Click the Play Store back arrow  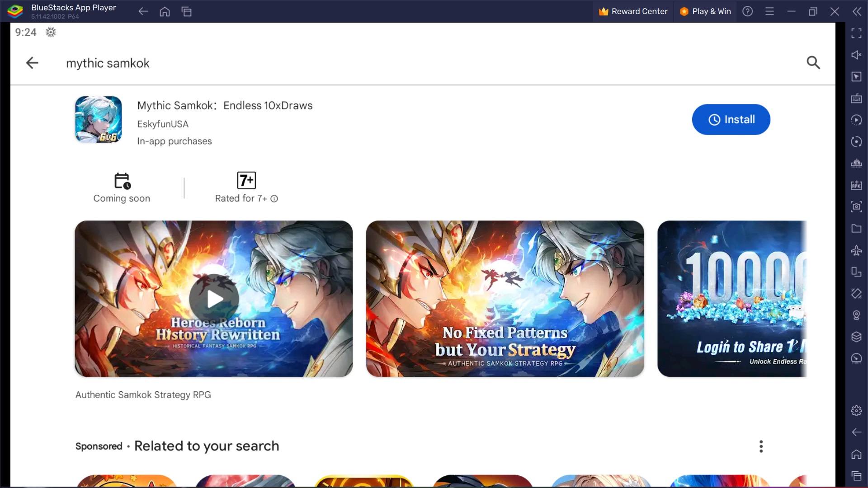[x=32, y=63]
